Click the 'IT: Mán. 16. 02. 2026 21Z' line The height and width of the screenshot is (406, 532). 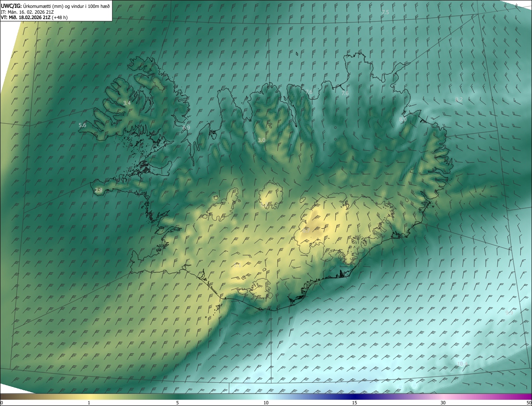click(28, 12)
